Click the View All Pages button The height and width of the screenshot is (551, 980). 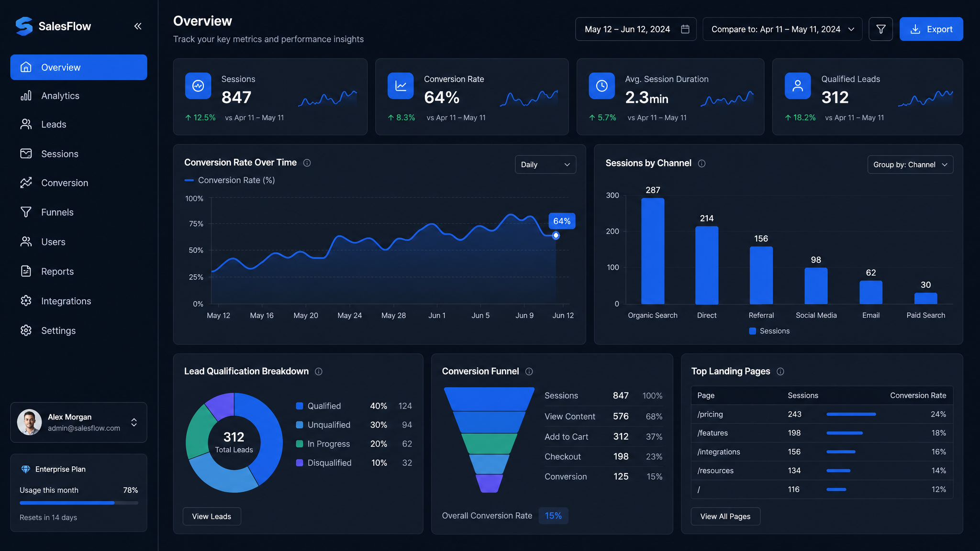click(x=725, y=517)
